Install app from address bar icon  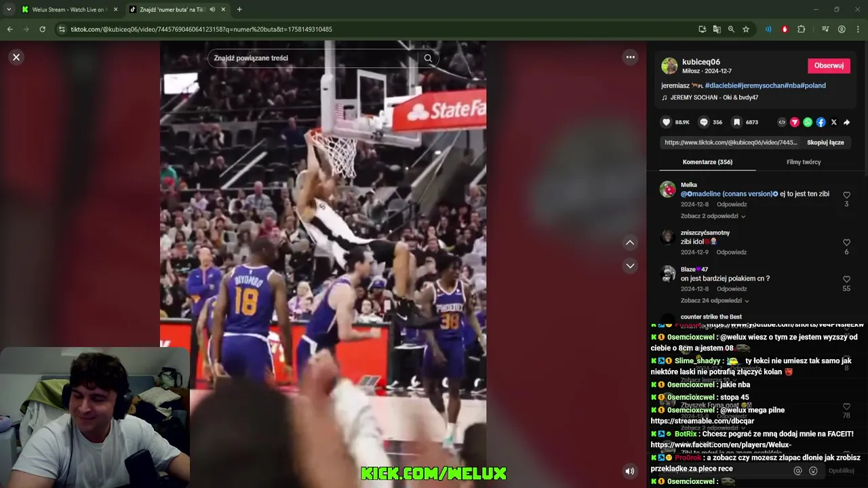pyautogui.click(x=703, y=29)
